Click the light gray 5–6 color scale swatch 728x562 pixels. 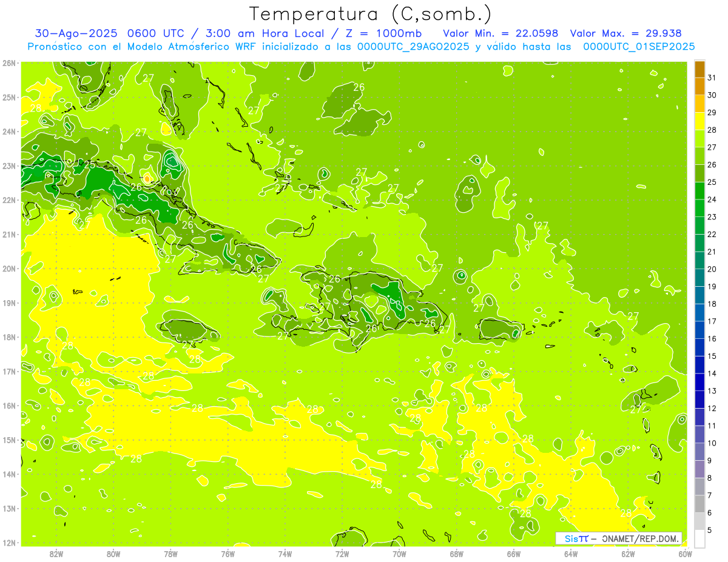699,521
